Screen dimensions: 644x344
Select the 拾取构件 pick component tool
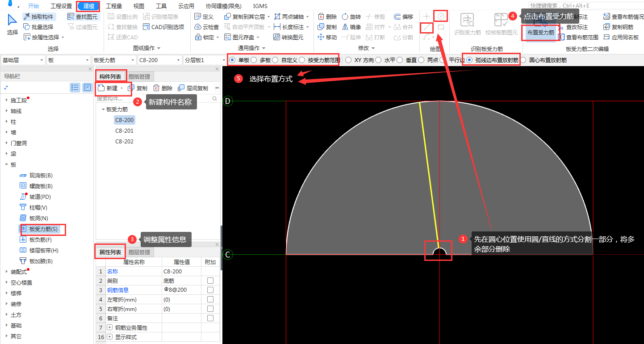tap(39, 17)
